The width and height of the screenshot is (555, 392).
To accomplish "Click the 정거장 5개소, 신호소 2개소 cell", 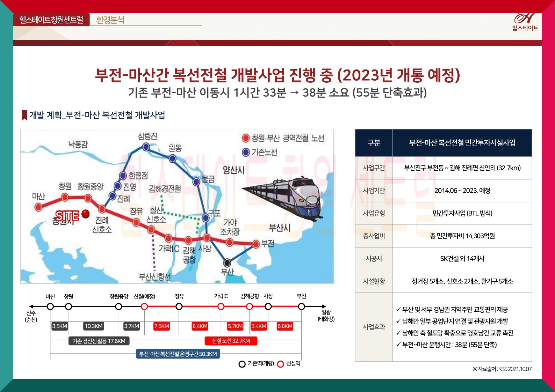I will tap(462, 281).
